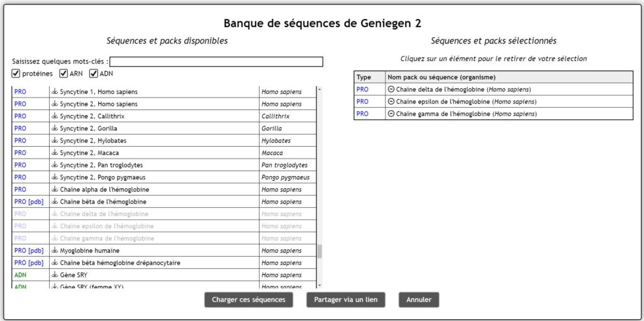Viewport: 644px width, 321px height.
Task: Uncheck the protéines filter checkbox
Action: 16,74
